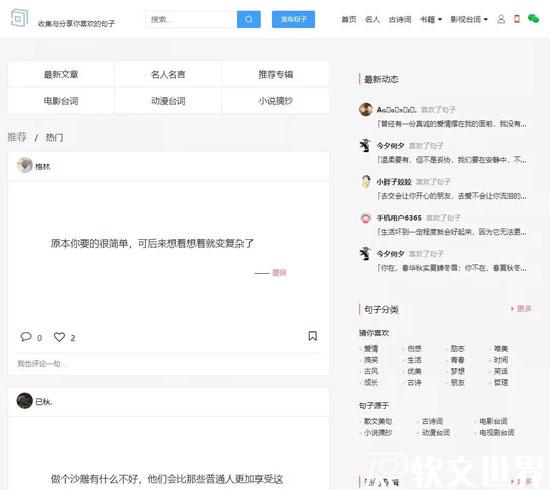Click the 发布句子 button
Viewport: 550px width, 490px height.
pos(293,19)
